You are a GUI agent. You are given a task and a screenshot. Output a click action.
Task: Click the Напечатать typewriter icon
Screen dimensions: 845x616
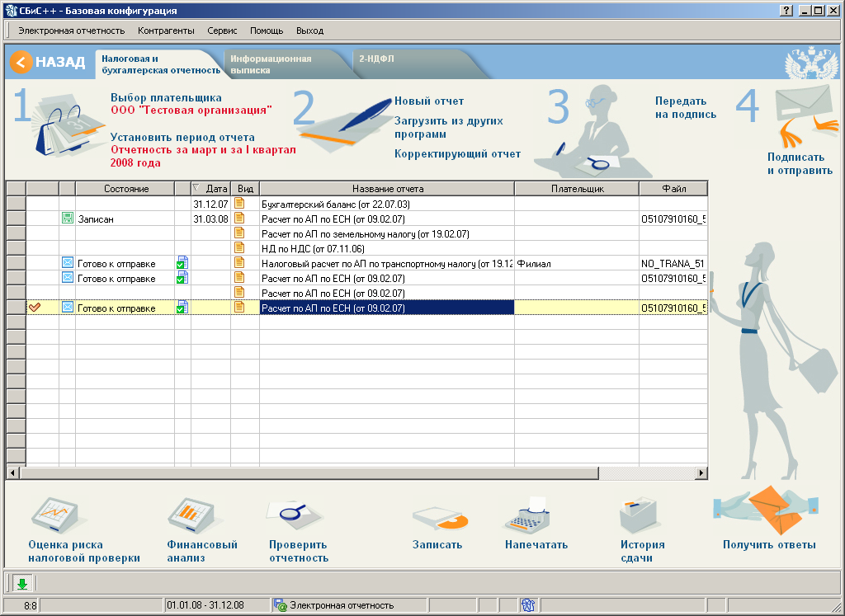click(x=527, y=516)
